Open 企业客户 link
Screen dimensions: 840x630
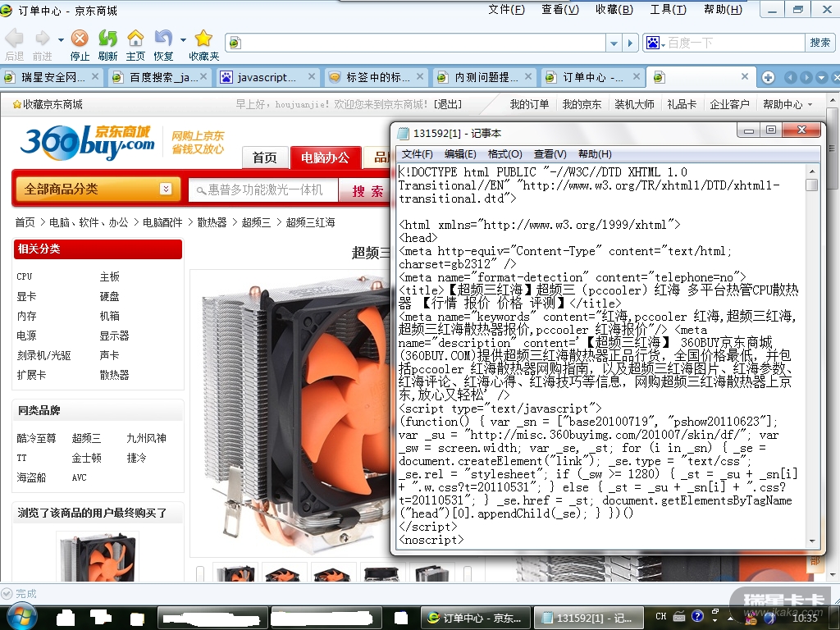click(729, 104)
